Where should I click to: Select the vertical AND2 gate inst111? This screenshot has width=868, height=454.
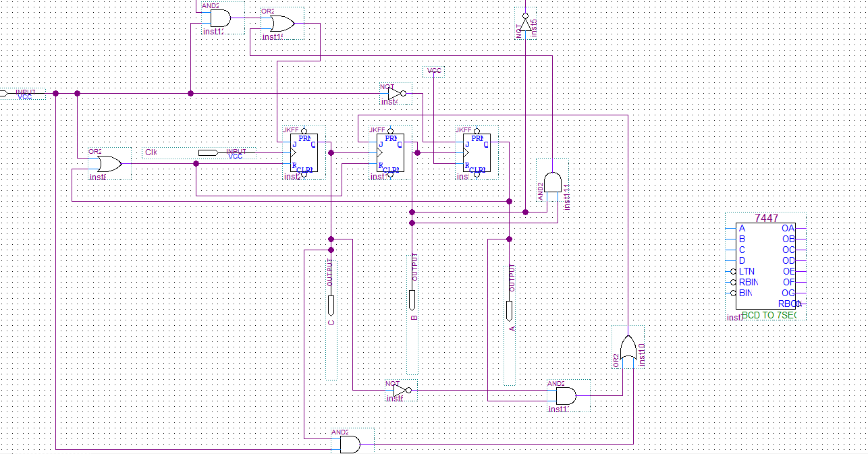coord(552,182)
